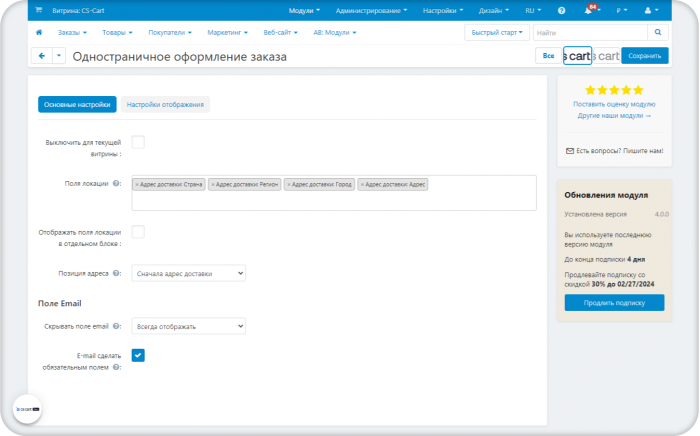700x436 pixels.
Task: Click the five-star rating icons
Action: (614, 90)
